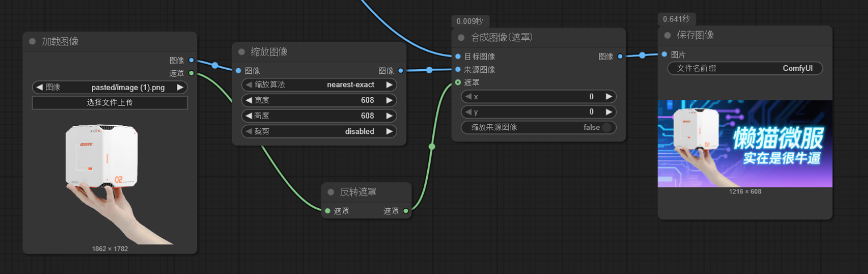Screen dimensions: 868x274
Task: Increase the 高度 value
Action: tap(389, 116)
